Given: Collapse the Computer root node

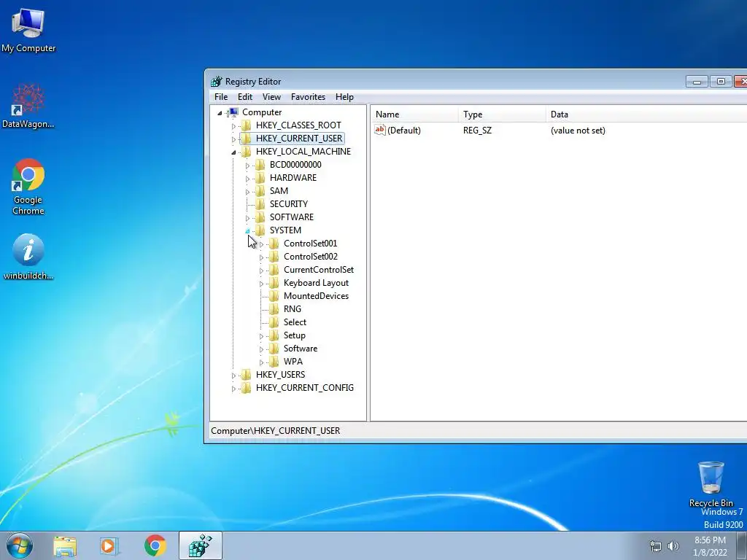Looking at the screenshot, I should (220, 113).
